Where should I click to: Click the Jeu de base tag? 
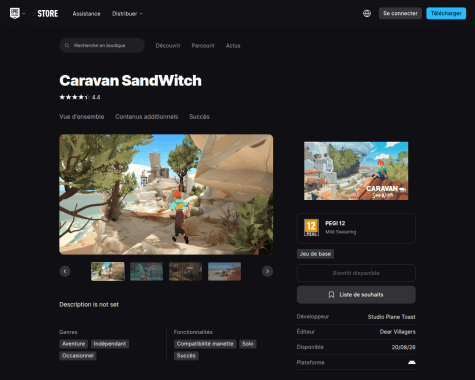[x=315, y=254]
